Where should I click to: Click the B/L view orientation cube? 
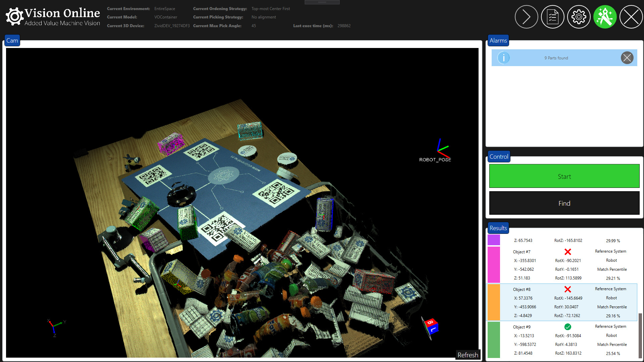(x=431, y=326)
